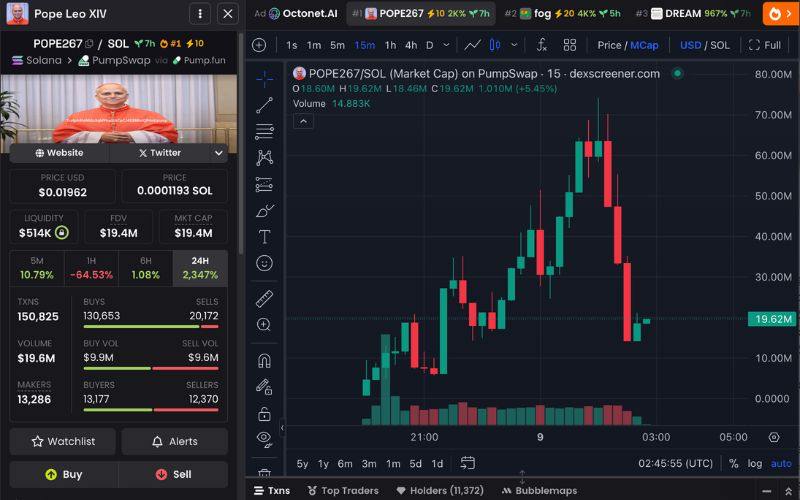This screenshot has width=800, height=500.
Task: Open the token Website link
Action: click(59, 153)
